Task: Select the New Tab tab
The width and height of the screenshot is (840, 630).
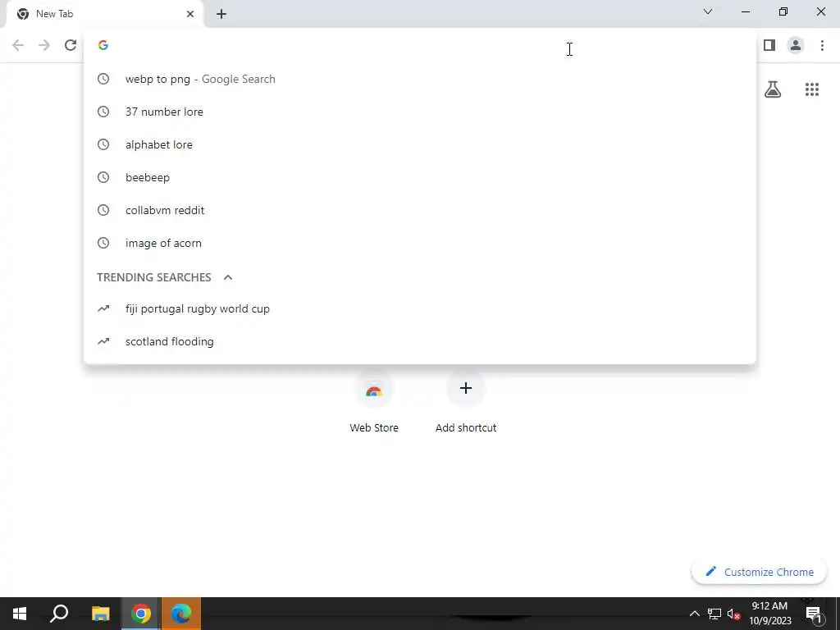Action: click(104, 14)
